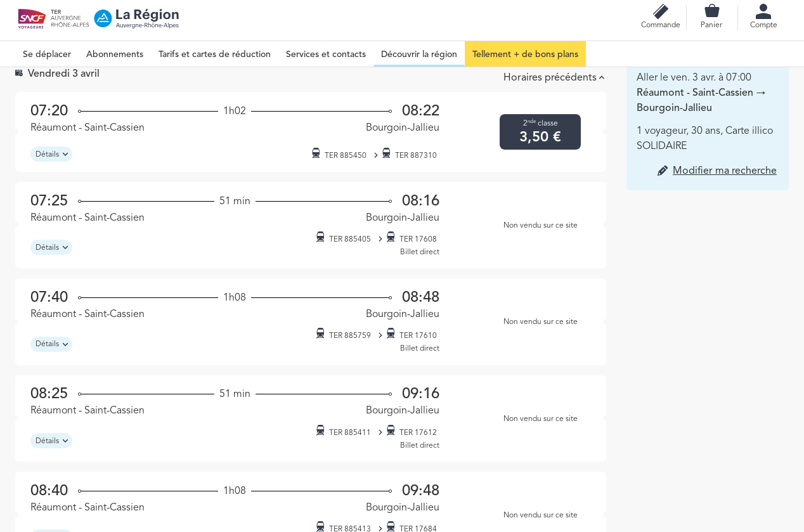Expand Détails for the 07:20 departure
804x532 pixels.
click(x=51, y=154)
